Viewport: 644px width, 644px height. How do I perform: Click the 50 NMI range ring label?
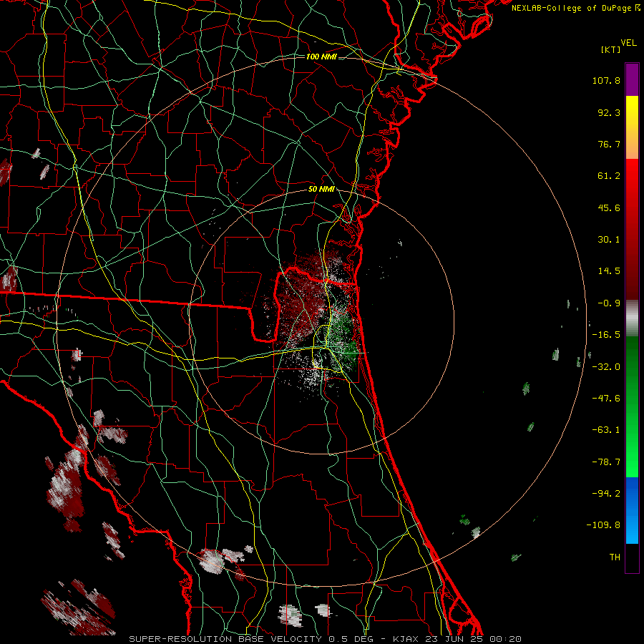(321, 189)
